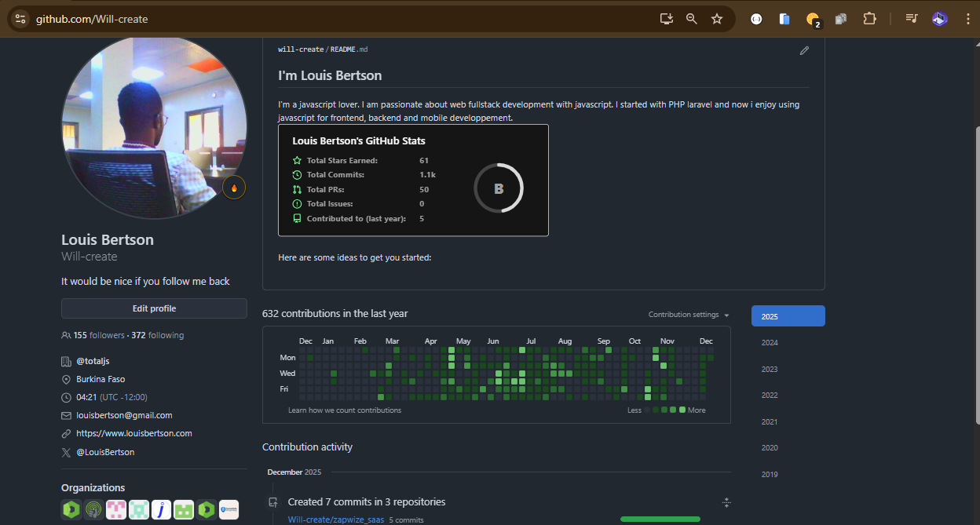
Task: Expand the December 2025 activity section
Action: [x=726, y=501]
